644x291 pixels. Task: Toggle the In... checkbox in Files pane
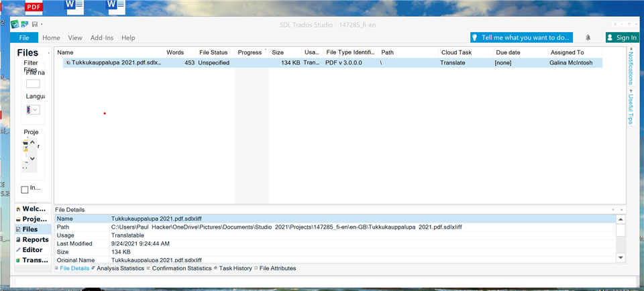(25, 190)
